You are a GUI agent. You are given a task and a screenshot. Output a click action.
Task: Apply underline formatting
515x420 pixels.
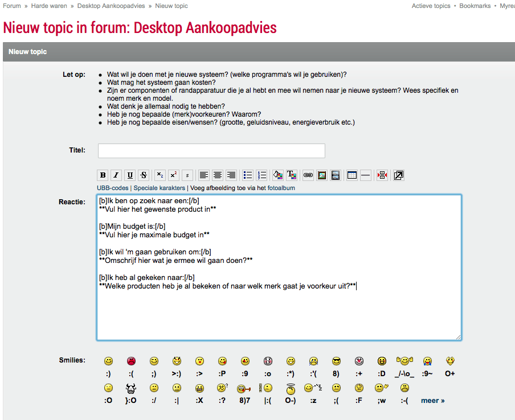pyautogui.click(x=130, y=175)
